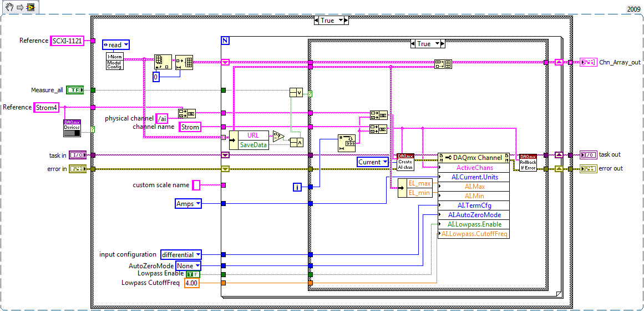Open the differential input configuration dropdown
Image resolution: width=644 pixels, height=311 pixels.
(x=181, y=255)
